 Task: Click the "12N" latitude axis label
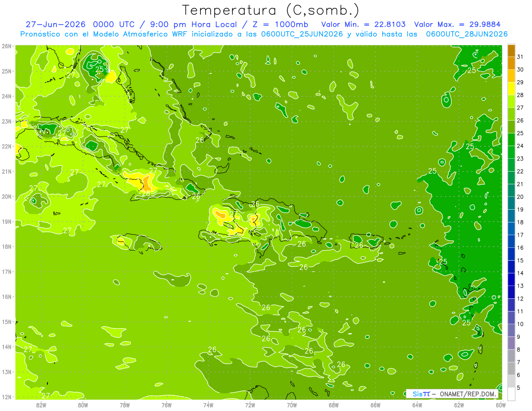pos(6,397)
